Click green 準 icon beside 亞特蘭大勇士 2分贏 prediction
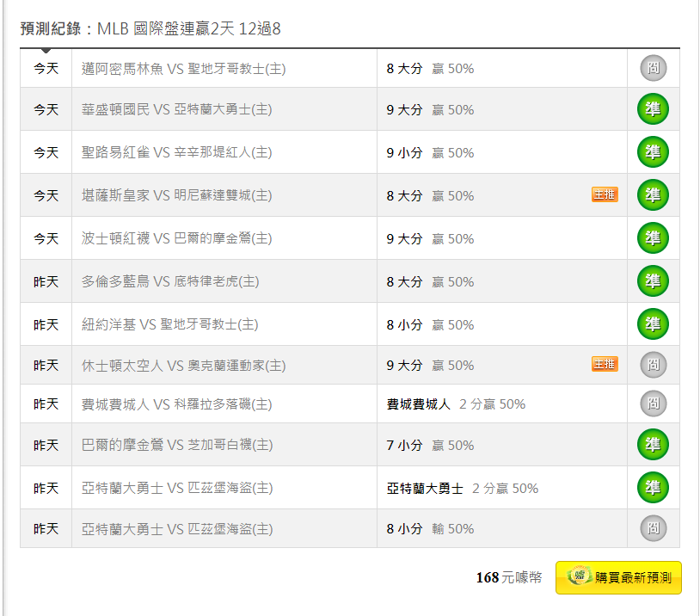 click(653, 487)
